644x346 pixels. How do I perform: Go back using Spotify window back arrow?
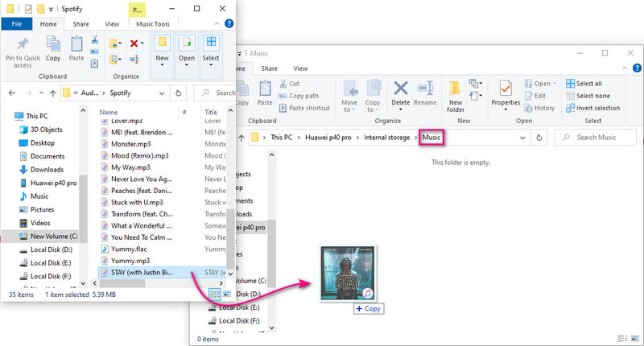(x=12, y=93)
